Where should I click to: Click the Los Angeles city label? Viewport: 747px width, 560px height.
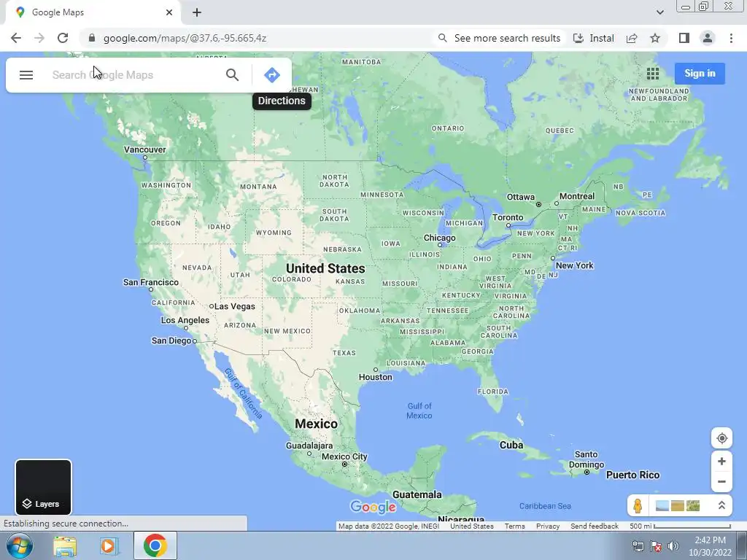pyautogui.click(x=185, y=320)
